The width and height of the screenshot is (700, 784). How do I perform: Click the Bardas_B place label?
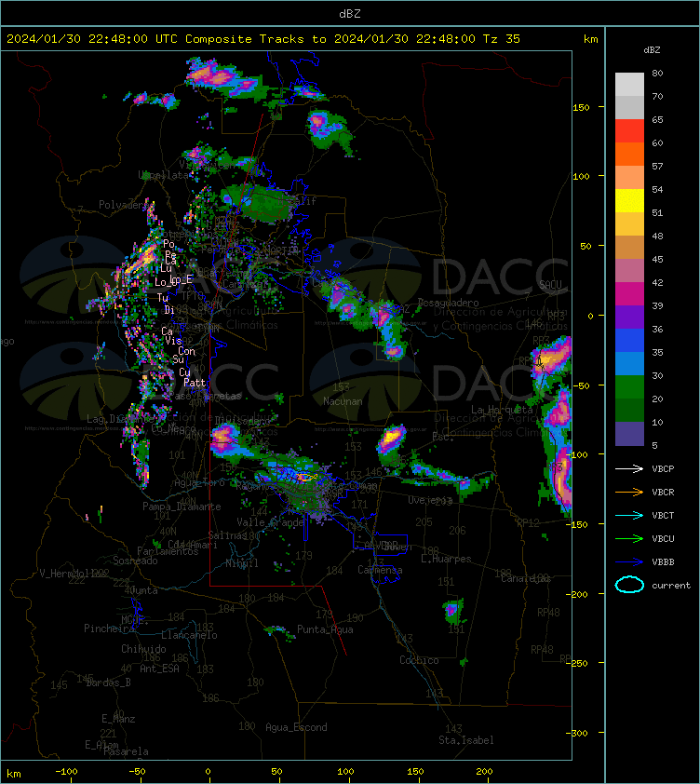point(109,683)
